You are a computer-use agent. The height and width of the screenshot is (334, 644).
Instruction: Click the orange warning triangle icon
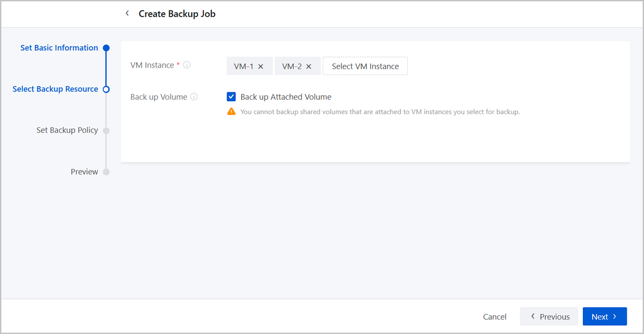coord(231,112)
